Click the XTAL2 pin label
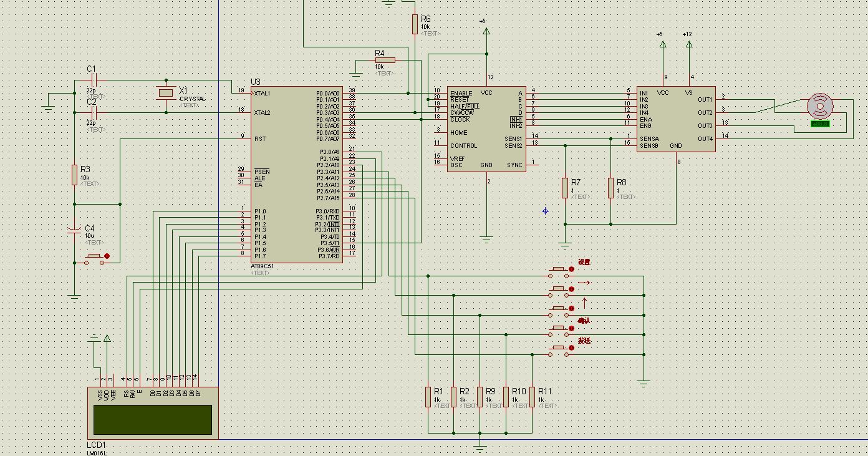The width and height of the screenshot is (868, 456). pyautogui.click(x=263, y=113)
